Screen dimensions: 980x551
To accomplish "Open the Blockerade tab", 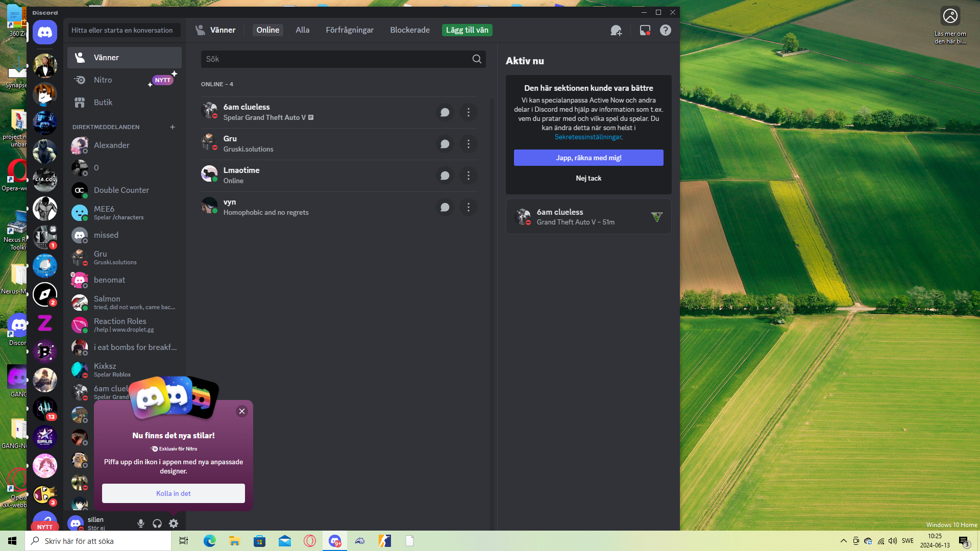I will click(409, 30).
